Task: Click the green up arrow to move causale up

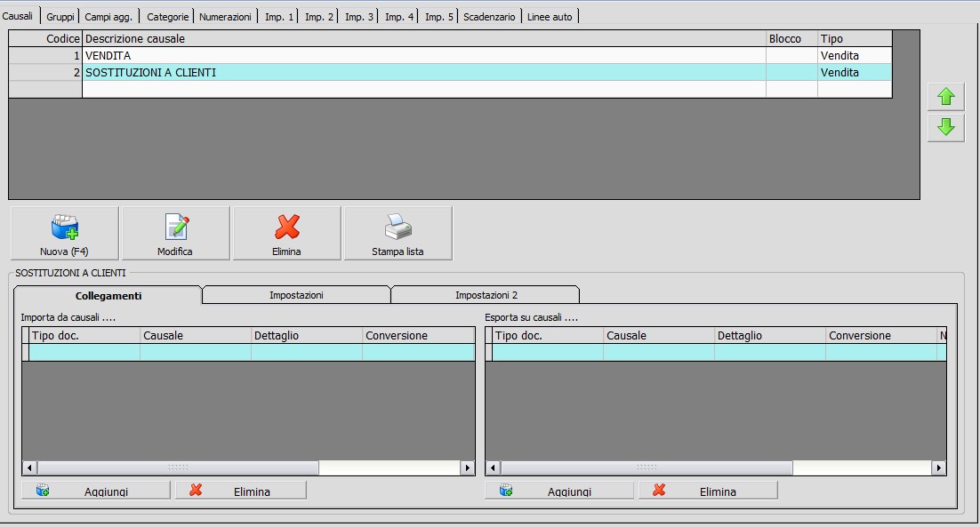Action: 945,97
